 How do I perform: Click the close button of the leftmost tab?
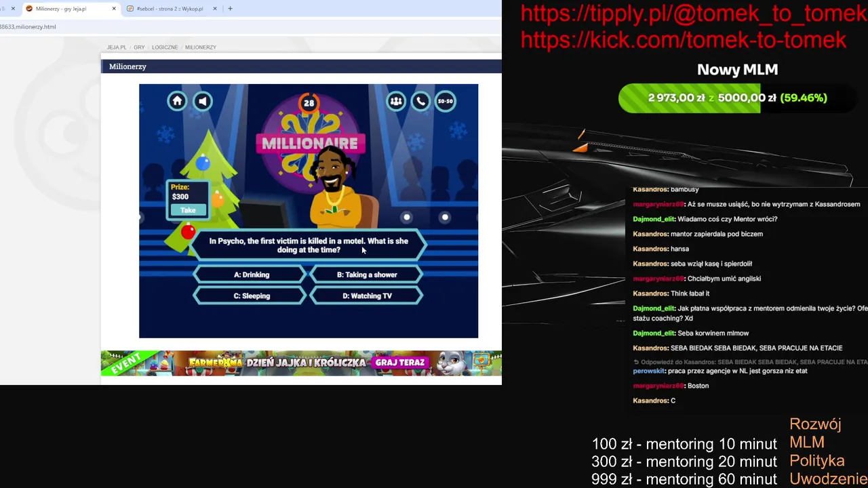pos(12,9)
